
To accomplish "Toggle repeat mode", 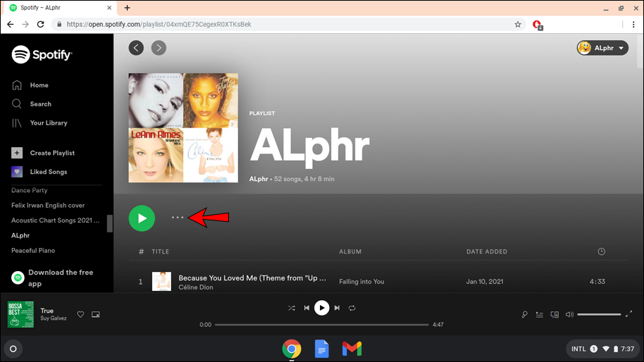I will 352,308.
